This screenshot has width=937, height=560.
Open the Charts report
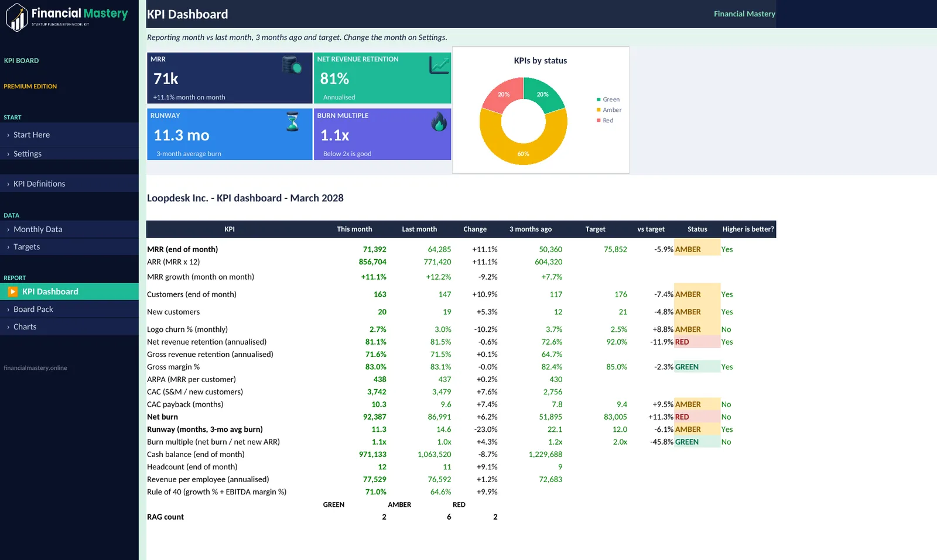click(69, 327)
